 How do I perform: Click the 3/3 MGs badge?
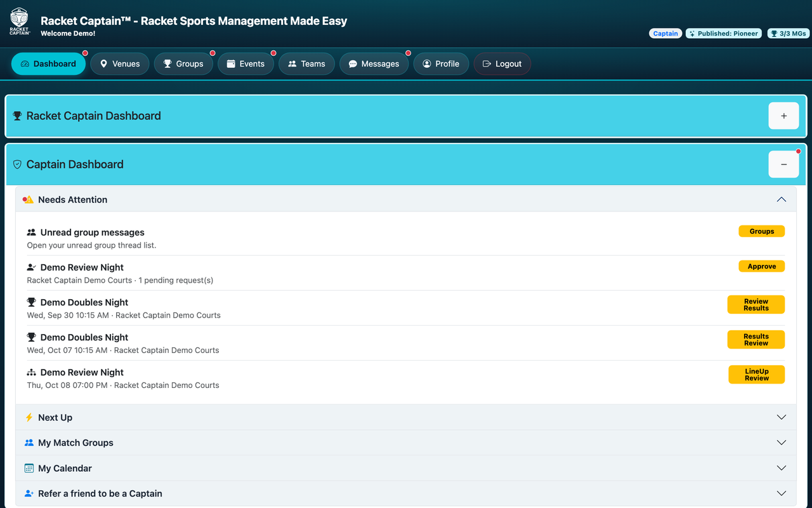[787, 34]
